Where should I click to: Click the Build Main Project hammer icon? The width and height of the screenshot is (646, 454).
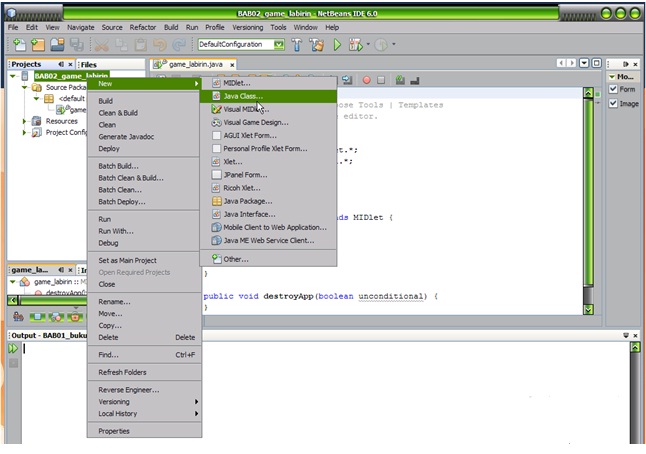(297, 44)
